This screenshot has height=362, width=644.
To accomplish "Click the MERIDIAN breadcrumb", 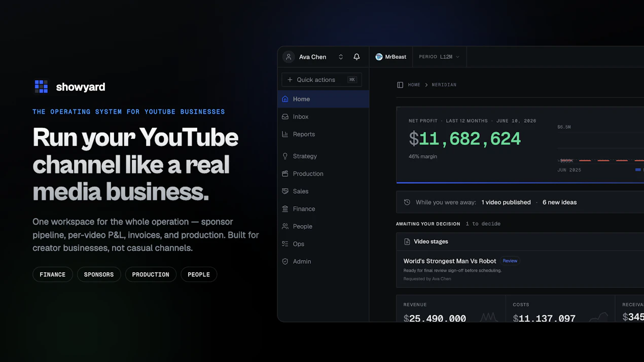I will (444, 85).
